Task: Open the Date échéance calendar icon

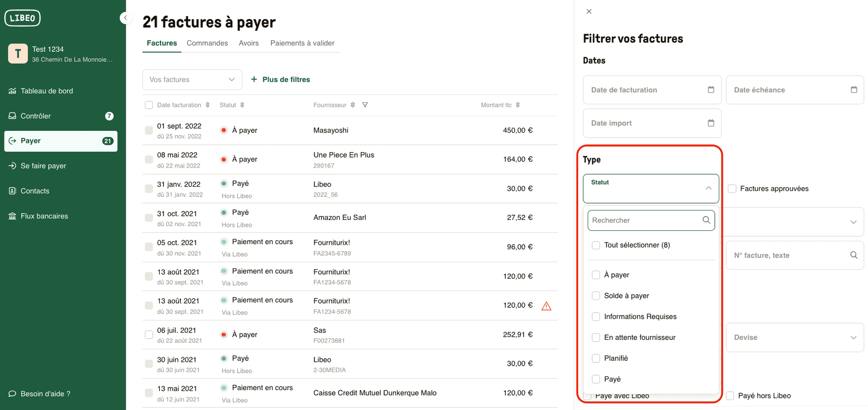Action: [854, 90]
